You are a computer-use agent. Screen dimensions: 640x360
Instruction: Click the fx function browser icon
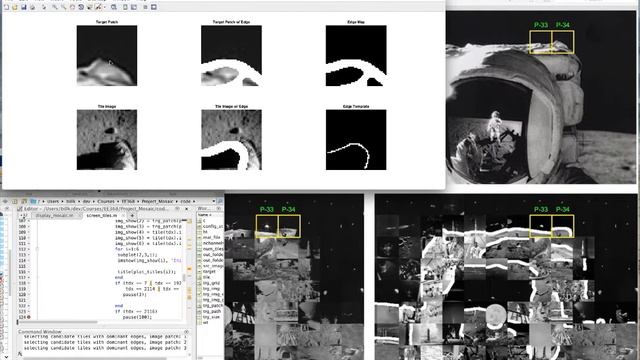20,353
